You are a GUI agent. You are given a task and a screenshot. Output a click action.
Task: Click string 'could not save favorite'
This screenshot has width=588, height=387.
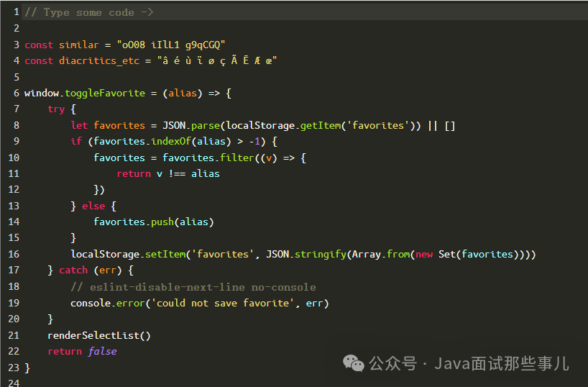pyautogui.click(x=223, y=303)
